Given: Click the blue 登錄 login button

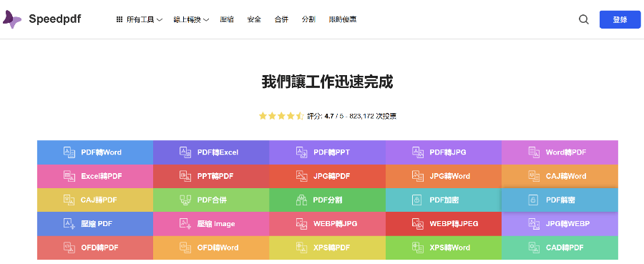Looking at the screenshot, I should pos(620,20).
